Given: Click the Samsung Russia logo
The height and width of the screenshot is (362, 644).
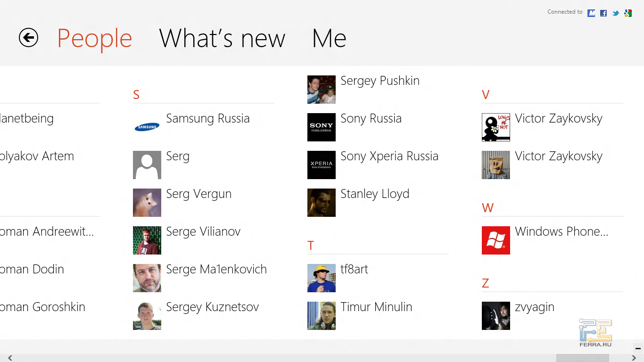Looking at the screenshot, I should coord(147,127).
